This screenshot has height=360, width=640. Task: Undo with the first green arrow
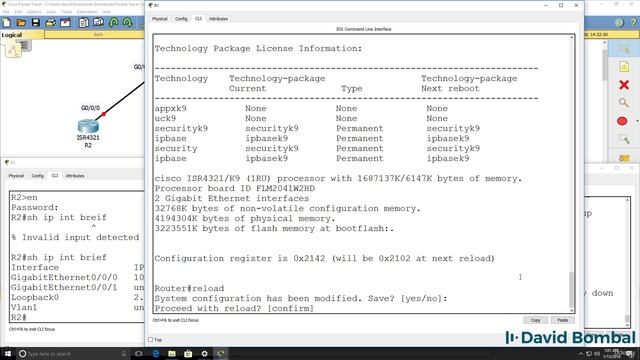113,22
